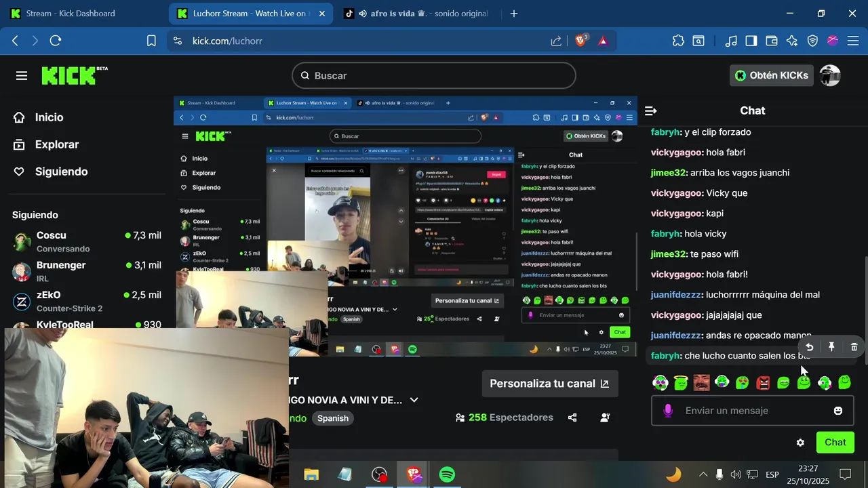The height and width of the screenshot is (488, 868).
Task: Open Siguiendo in the sidebar menu
Action: 51,171
